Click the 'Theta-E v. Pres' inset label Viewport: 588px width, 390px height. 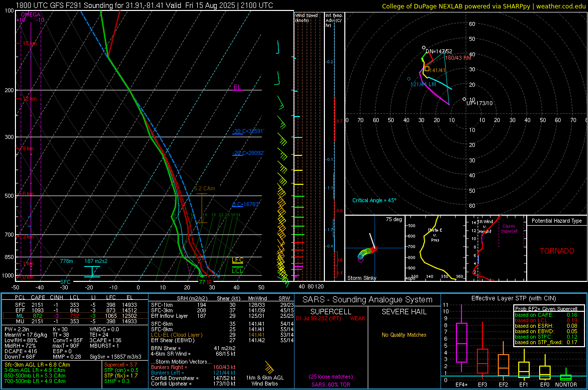[435, 235]
